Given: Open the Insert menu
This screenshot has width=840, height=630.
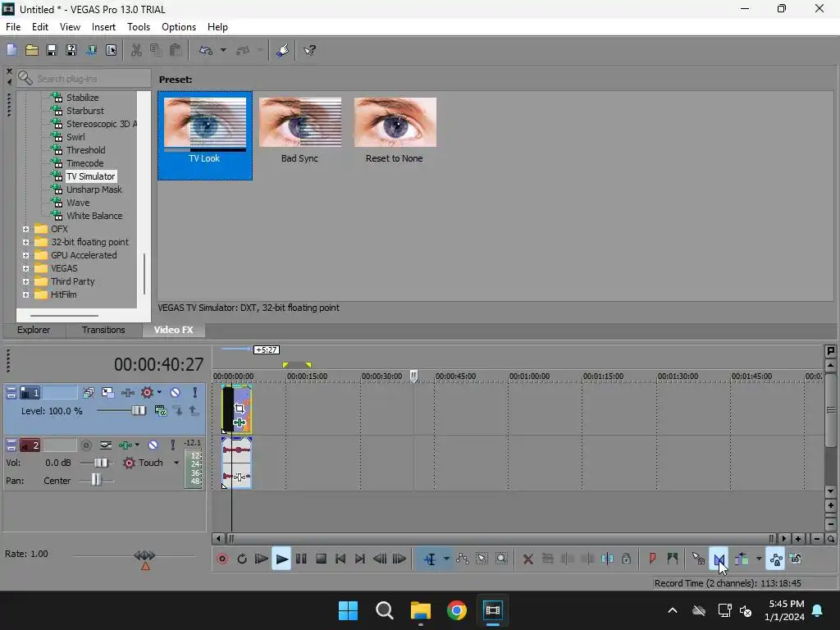Looking at the screenshot, I should 103,27.
